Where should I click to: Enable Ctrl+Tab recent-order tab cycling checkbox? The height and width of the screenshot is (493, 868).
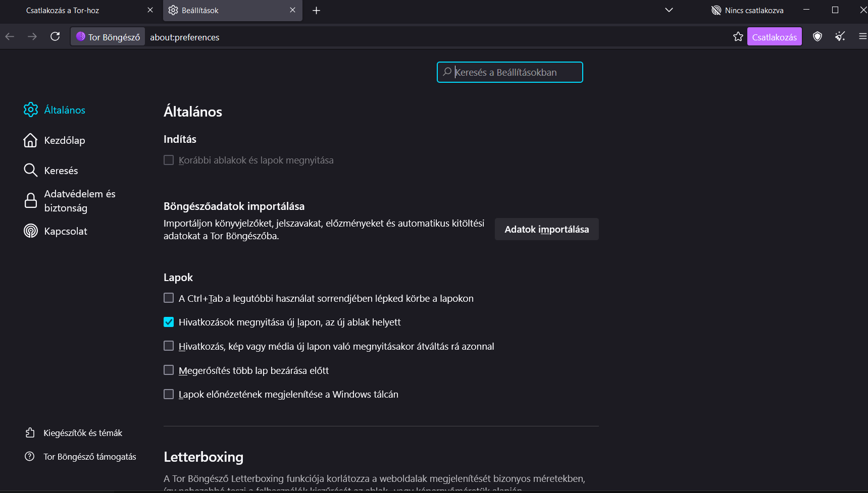pos(169,298)
